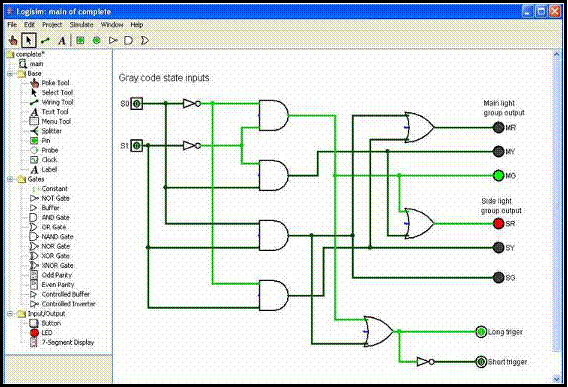Click the SG output LED
The width and height of the screenshot is (568, 387).
coord(498,278)
